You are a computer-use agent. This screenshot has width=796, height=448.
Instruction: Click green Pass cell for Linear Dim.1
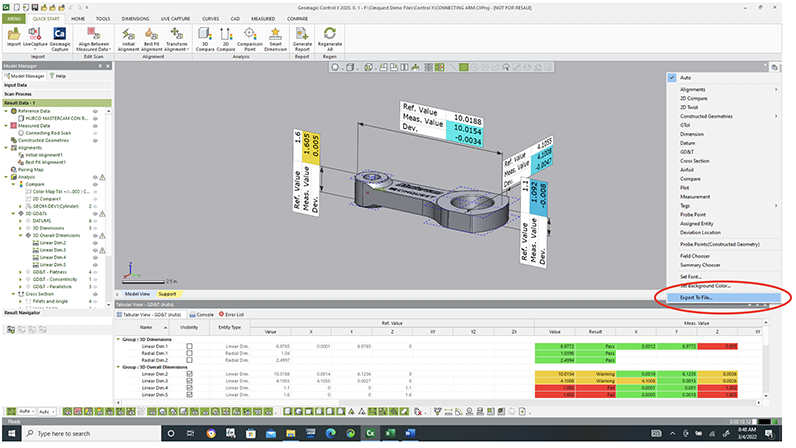(595, 346)
